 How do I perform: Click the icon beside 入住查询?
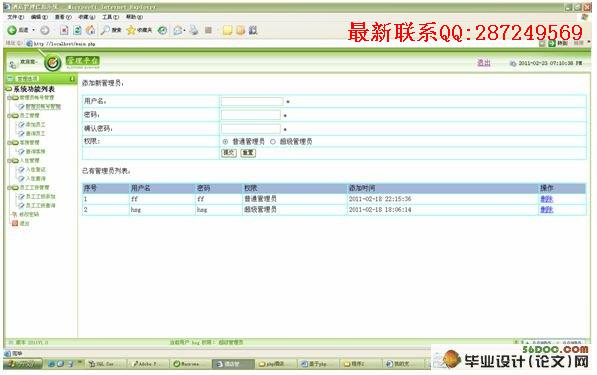22,179
